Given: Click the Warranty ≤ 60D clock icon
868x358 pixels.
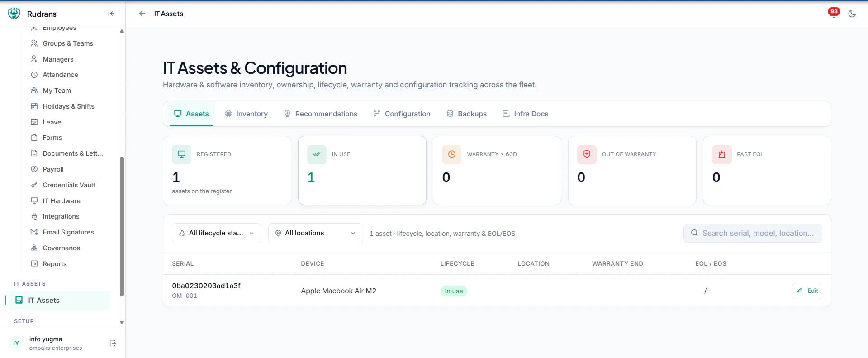Looking at the screenshot, I should pyautogui.click(x=451, y=154).
